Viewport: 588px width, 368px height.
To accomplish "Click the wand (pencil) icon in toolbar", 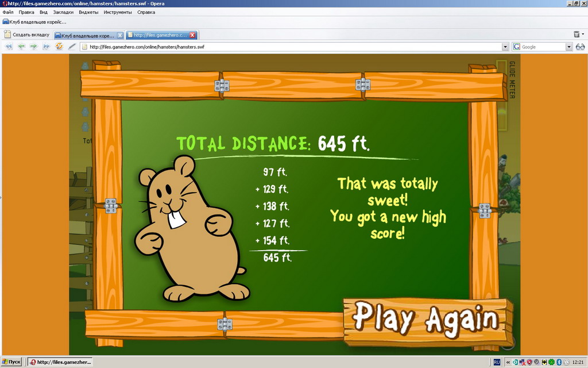I will pos(72,47).
